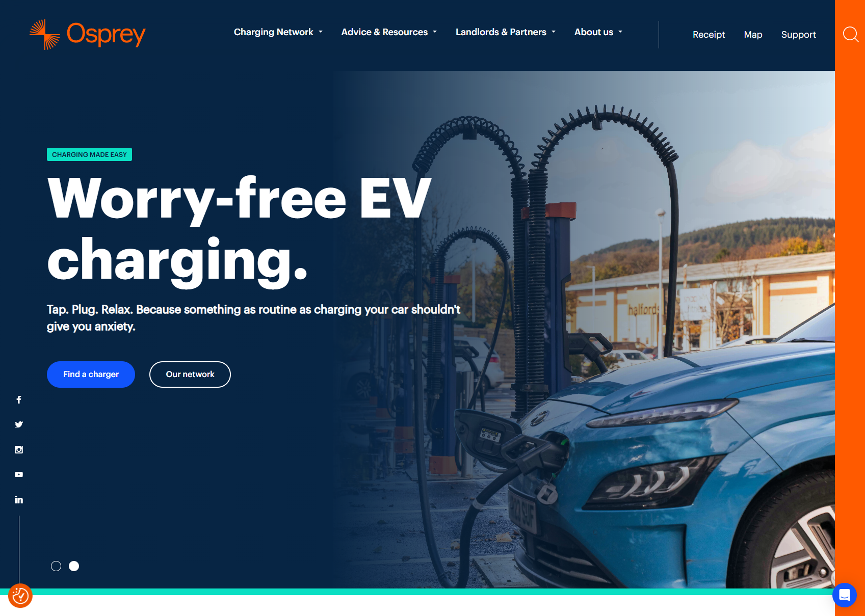This screenshot has height=616, width=865.
Task: Open the Support link
Action: point(798,35)
